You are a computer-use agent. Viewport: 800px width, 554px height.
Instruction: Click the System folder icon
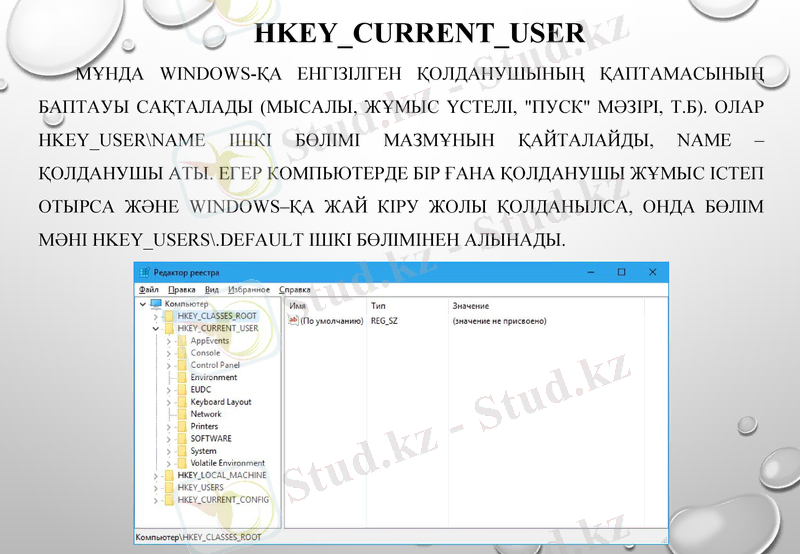(x=182, y=451)
